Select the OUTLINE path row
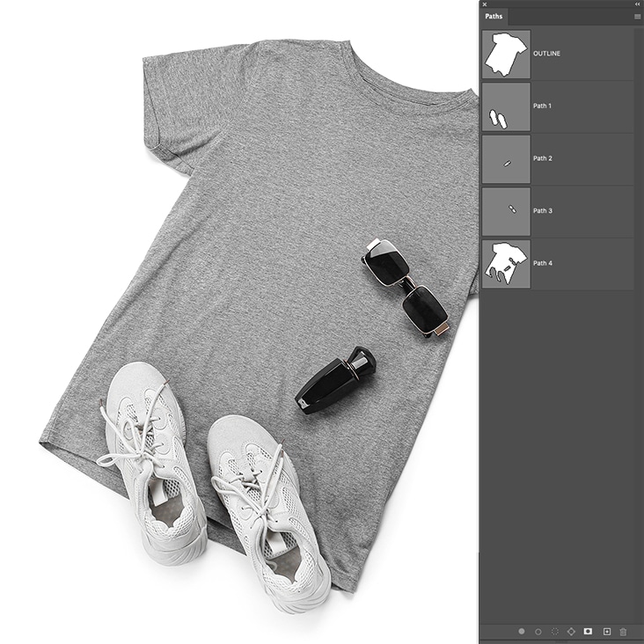The width and height of the screenshot is (644, 644). pyautogui.click(x=581, y=55)
